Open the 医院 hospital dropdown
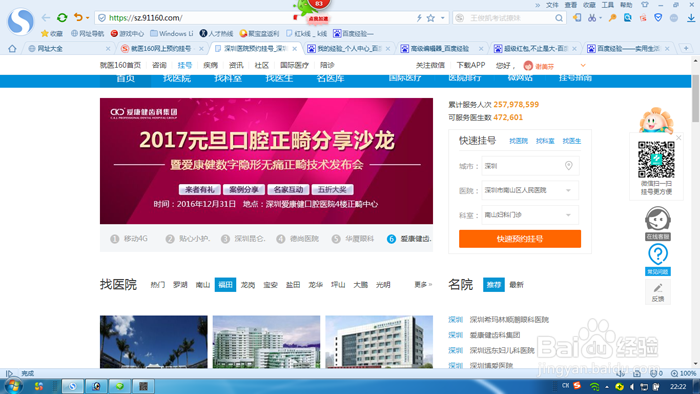700x394 pixels. point(530,190)
